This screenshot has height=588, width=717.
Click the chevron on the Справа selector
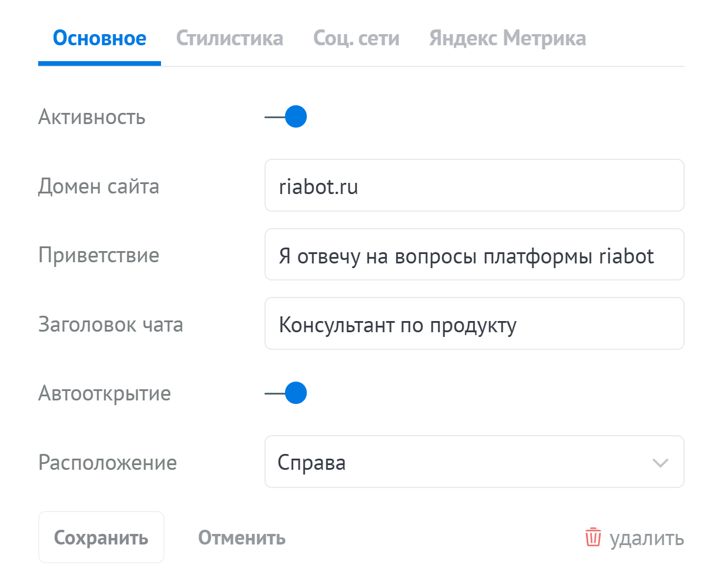[661, 462]
